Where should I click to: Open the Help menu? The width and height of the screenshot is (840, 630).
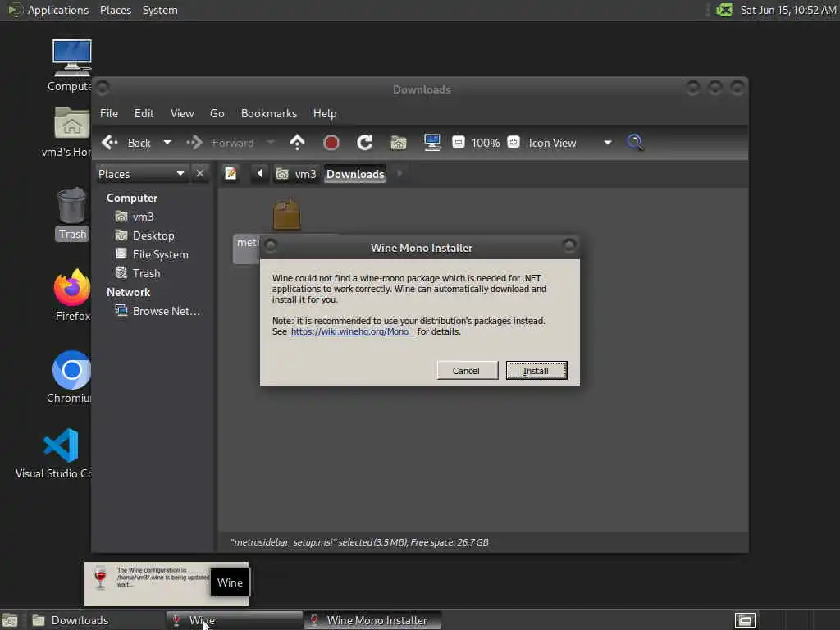tap(325, 113)
